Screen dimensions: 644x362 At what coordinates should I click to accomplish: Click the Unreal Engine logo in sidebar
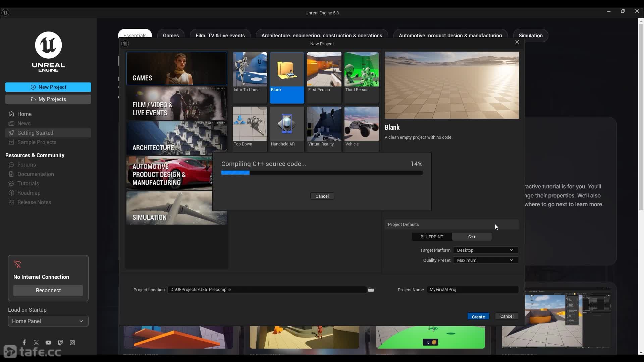coord(48,52)
